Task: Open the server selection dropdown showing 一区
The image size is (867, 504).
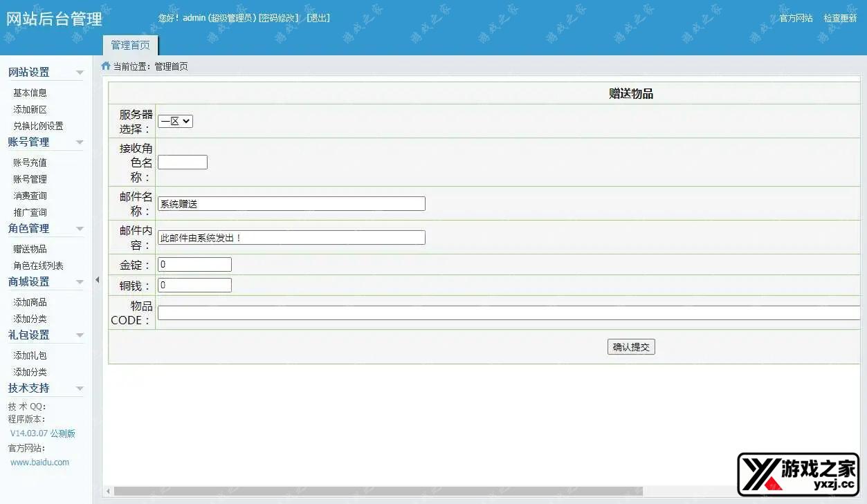Action: [x=175, y=121]
